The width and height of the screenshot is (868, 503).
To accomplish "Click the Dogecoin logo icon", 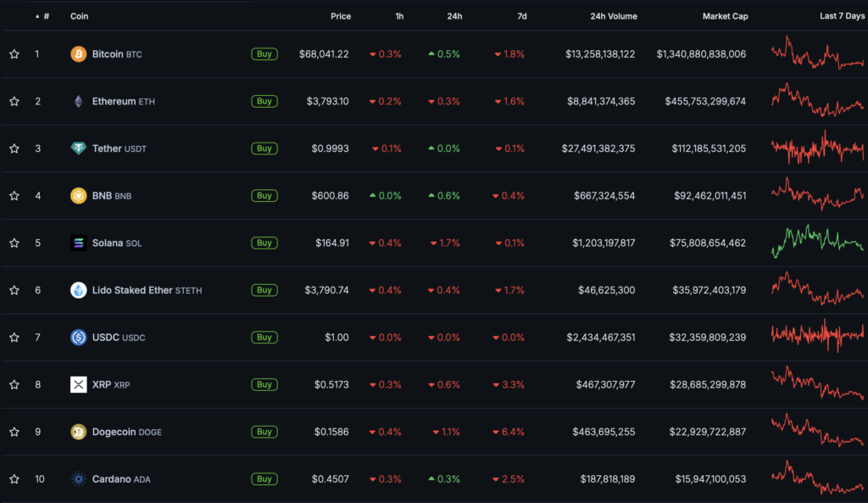I will tap(78, 432).
